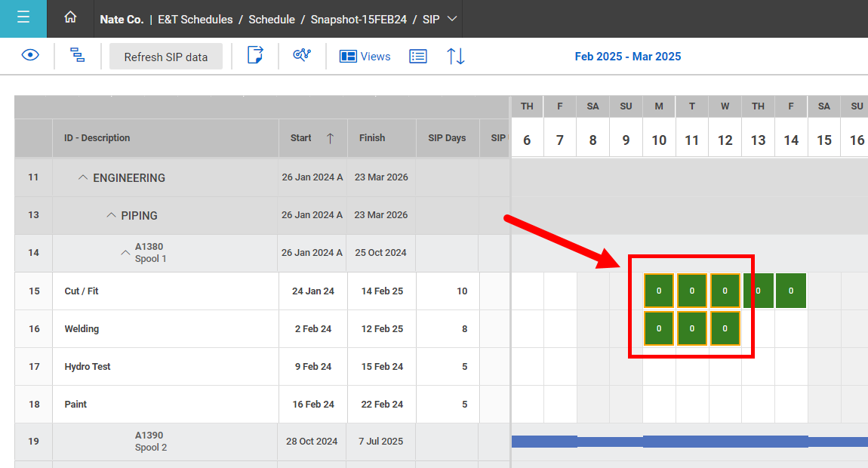Click Nate Co. in breadcrumb
868x468 pixels.
pyautogui.click(x=122, y=20)
